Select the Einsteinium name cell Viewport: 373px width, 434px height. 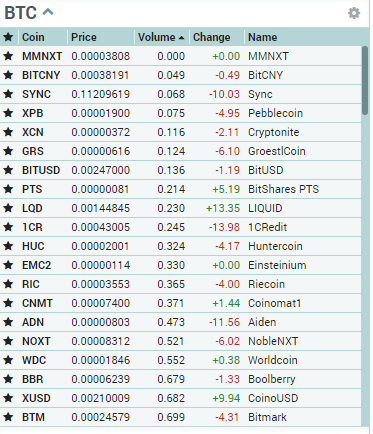pyautogui.click(x=277, y=265)
